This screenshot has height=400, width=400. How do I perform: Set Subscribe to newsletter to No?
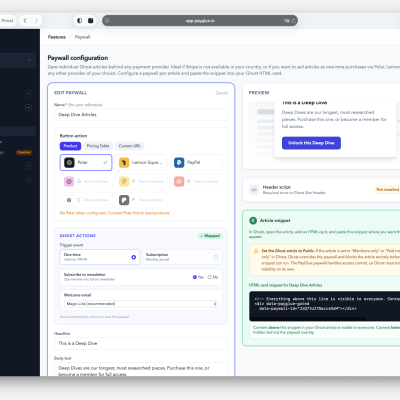[210, 277]
